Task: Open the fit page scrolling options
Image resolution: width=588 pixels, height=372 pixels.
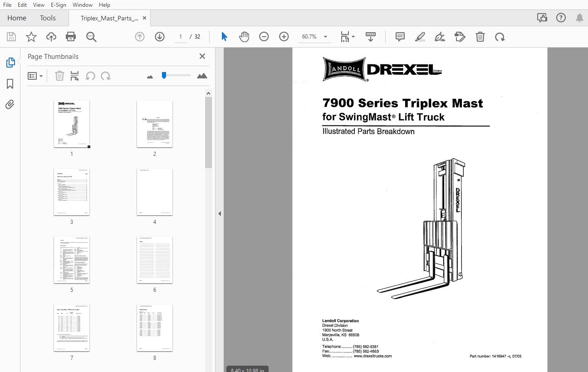Action: tap(348, 37)
